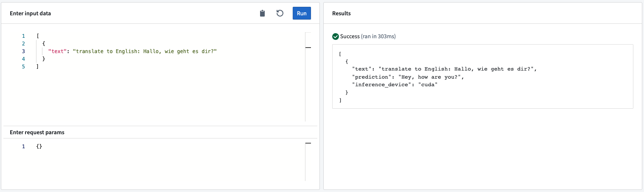Click the Results panel heading
Viewport: 644px width, 192px height.
coord(342,14)
